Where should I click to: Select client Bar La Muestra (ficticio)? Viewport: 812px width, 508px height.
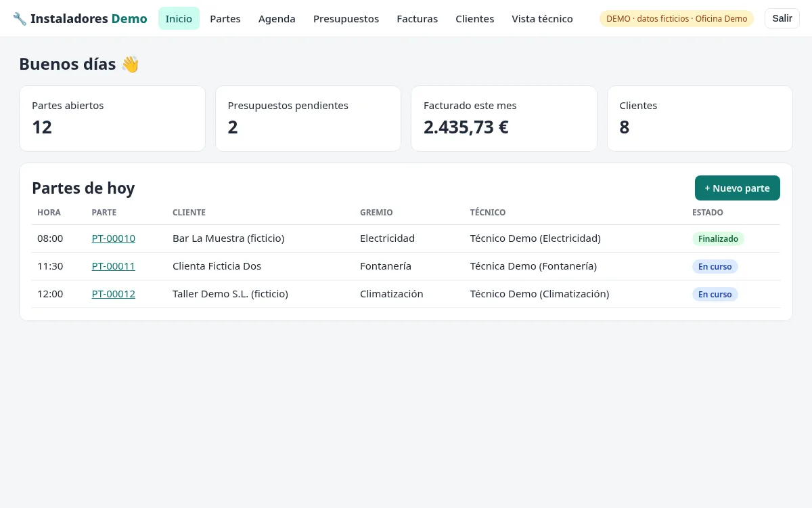(229, 238)
